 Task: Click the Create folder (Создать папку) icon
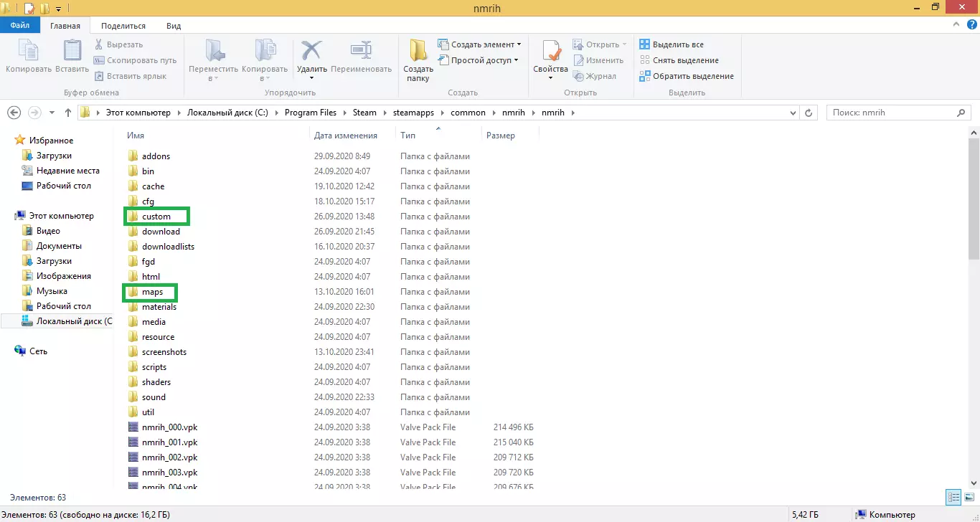(x=418, y=52)
